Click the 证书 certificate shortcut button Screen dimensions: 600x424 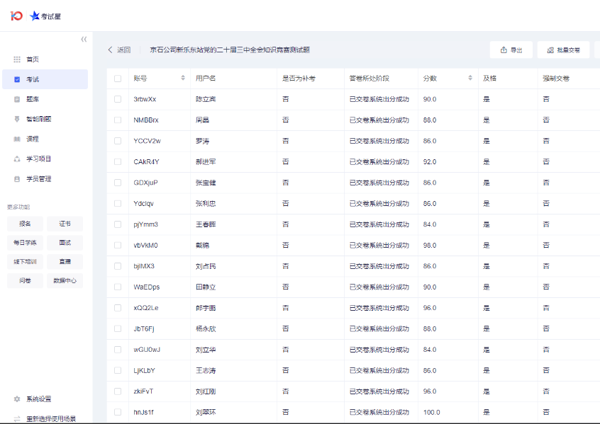pos(65,223)
